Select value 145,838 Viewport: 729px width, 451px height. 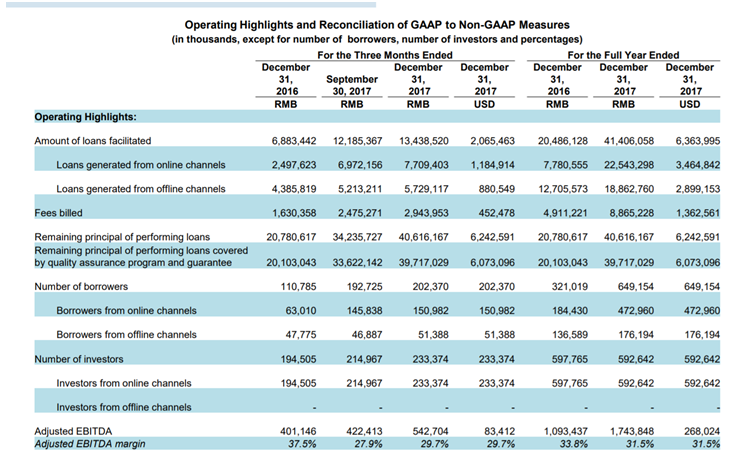(x=364, y=311)
